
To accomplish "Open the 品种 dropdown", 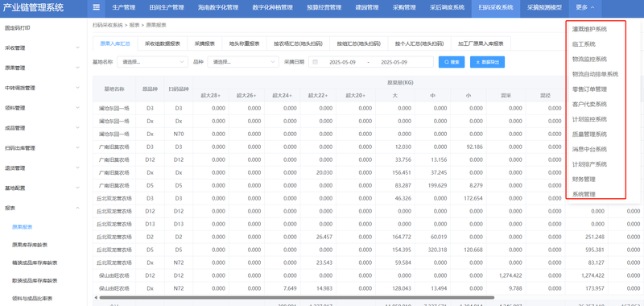I will click(x=243, y=62).
